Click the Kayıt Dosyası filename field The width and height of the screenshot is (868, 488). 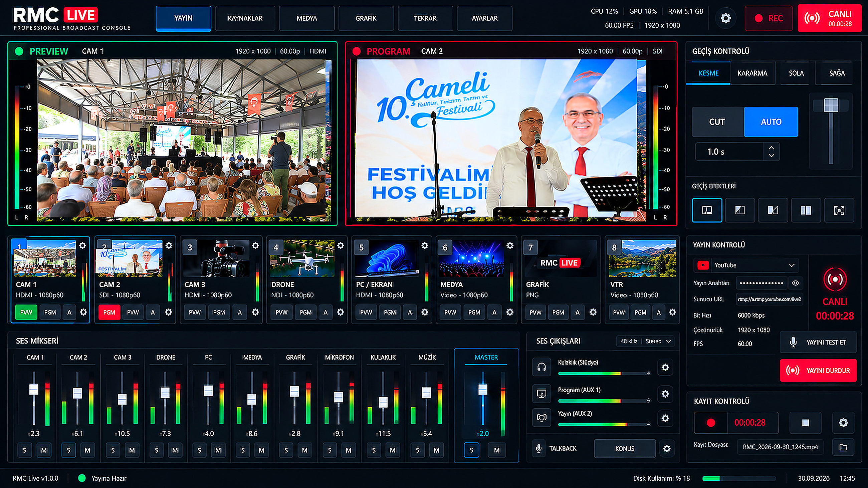[x=780, y=447]
